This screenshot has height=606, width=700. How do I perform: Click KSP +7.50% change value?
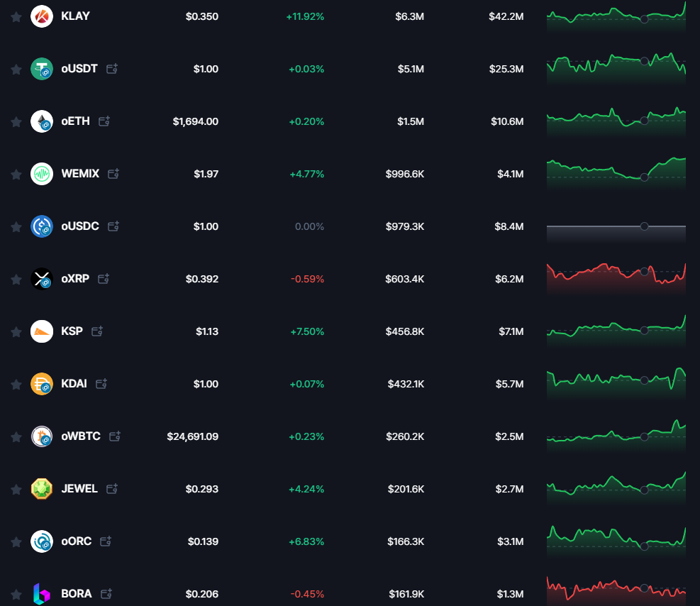tap(307, 331)
